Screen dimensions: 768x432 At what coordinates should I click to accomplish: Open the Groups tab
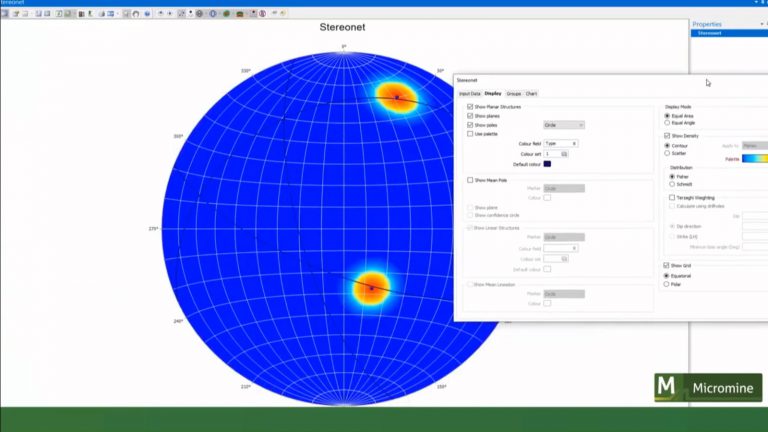pyautogui.click(x=514, y=94)
